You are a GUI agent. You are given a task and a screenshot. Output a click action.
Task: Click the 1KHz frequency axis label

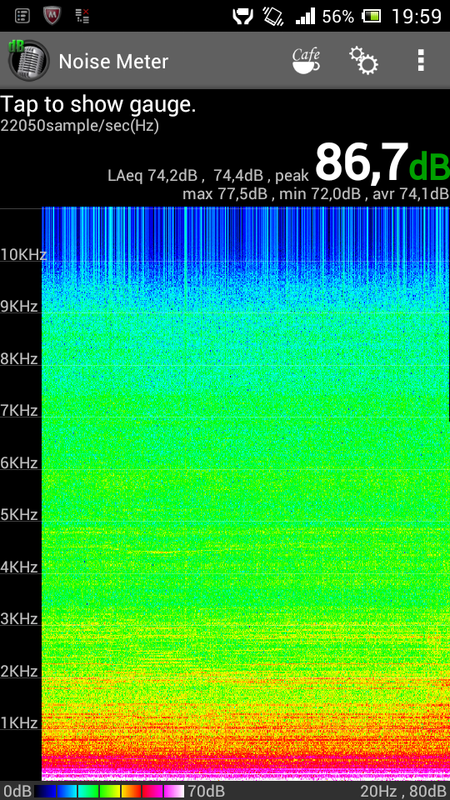point(19,722)
